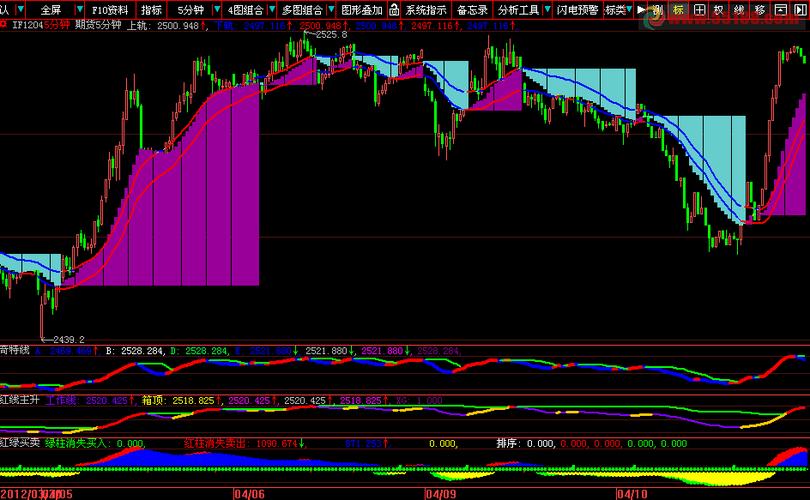Screen dimensions: 810x500
Task: Open the 指标 indicators menu
Action: click(151, 10)
